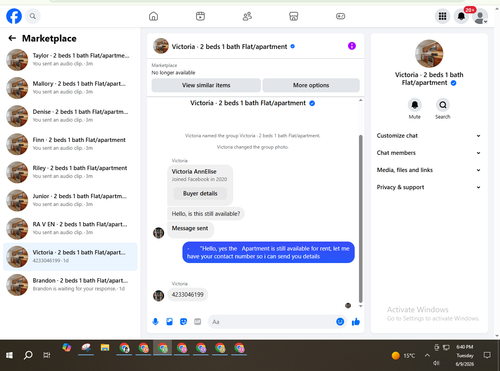
Task: Open Mallory's 2 beds 1 bath conversation
Action: tap(70, 88)
